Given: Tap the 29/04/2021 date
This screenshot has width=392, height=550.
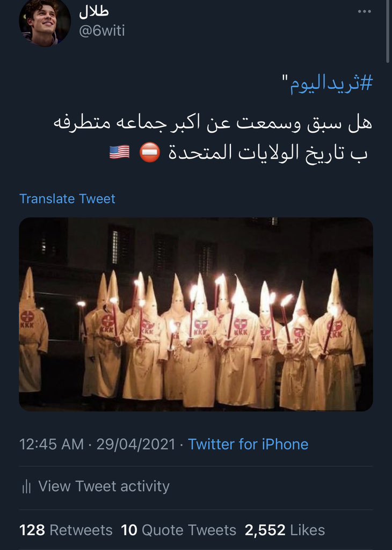Looking at the screenshot, I should coord(136,444).
